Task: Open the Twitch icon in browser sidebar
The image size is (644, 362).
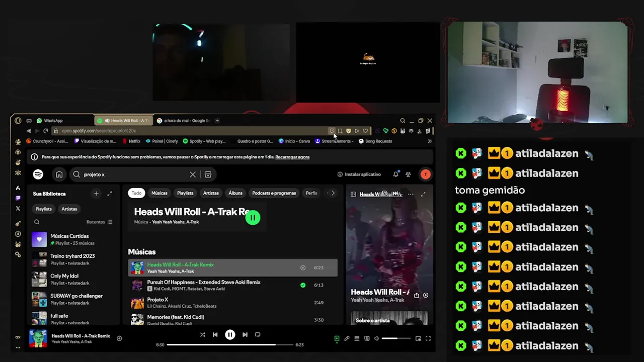Action: pyautogui.click(x=18, y=198)
